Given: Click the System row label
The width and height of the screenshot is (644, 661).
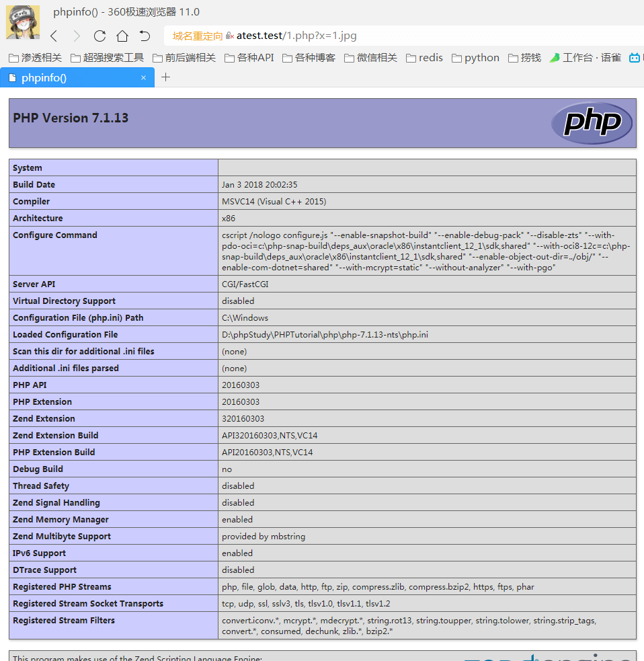Looking at the screenshot, I should coord(28,168).
